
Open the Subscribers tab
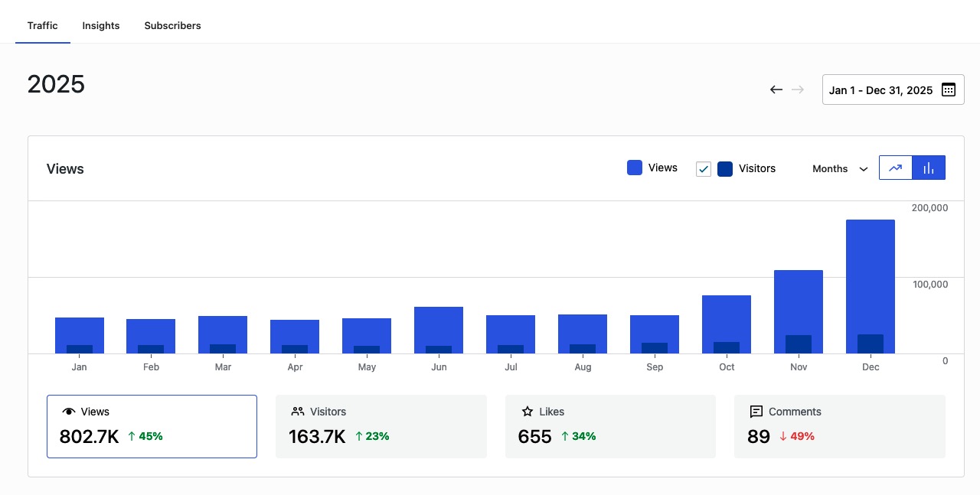tap(172, 25)
